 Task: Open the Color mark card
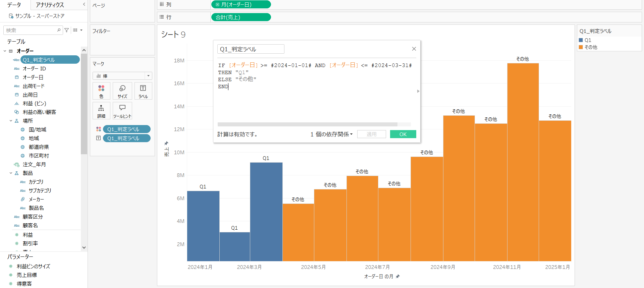click(x=101, y=91)
